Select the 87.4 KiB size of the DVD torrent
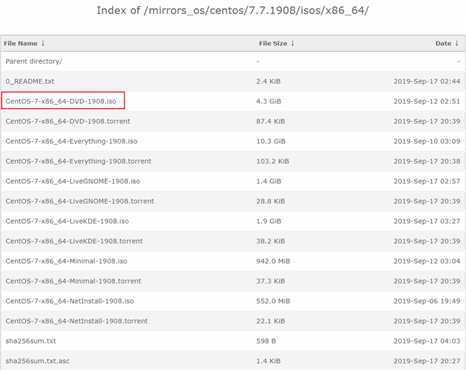 coord(270,121)
